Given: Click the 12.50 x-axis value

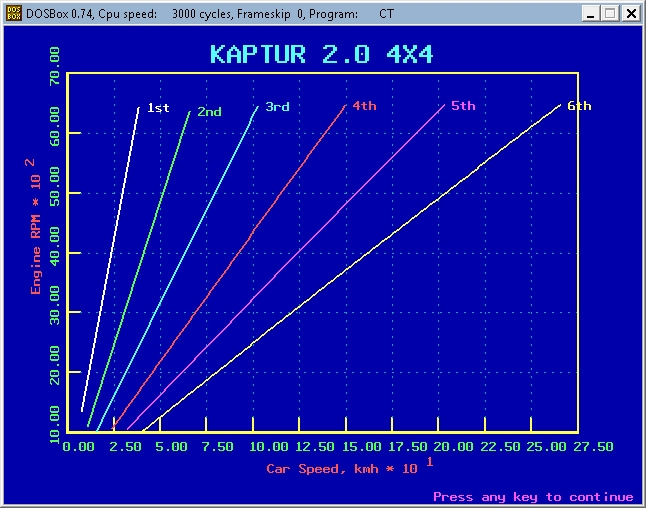Looking at the screenshot, I should tap(315, 447).
